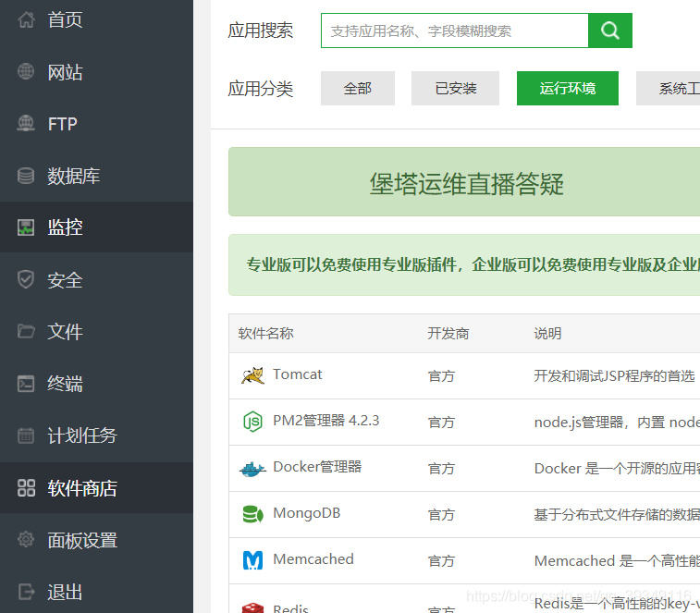Click the green magnifier search button
The width and height of the screenshot is (700, 613).
coord(609,31)
